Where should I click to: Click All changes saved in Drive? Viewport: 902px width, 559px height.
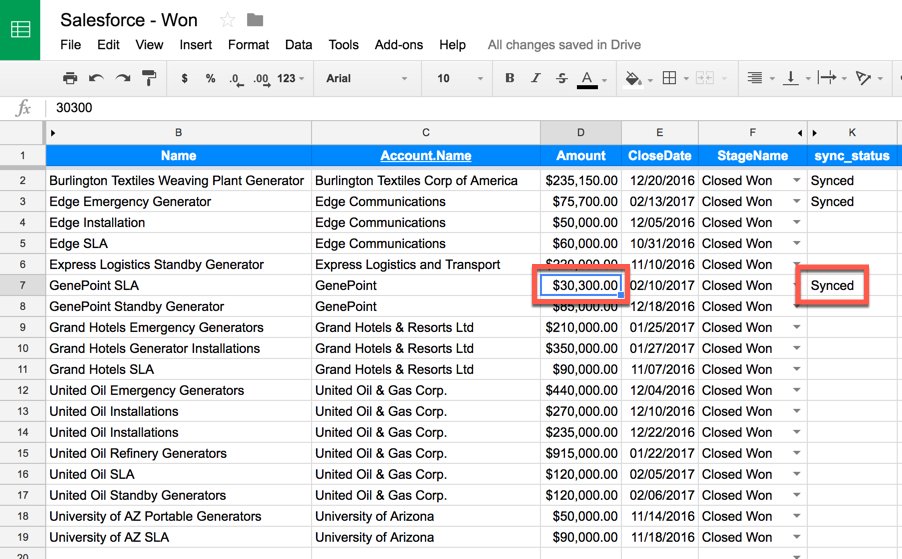(x=564, y=45)
